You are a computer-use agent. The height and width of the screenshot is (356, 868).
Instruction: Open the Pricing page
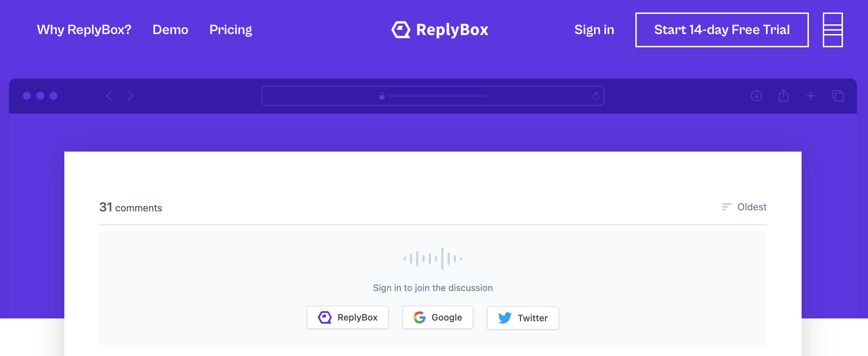pyautogui.click(x=231, y=30)
